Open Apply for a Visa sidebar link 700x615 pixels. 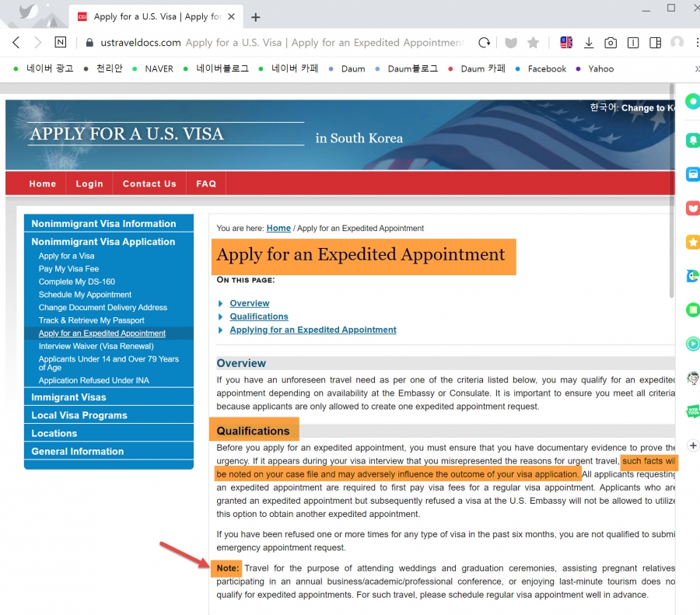[x=67, y=256]
